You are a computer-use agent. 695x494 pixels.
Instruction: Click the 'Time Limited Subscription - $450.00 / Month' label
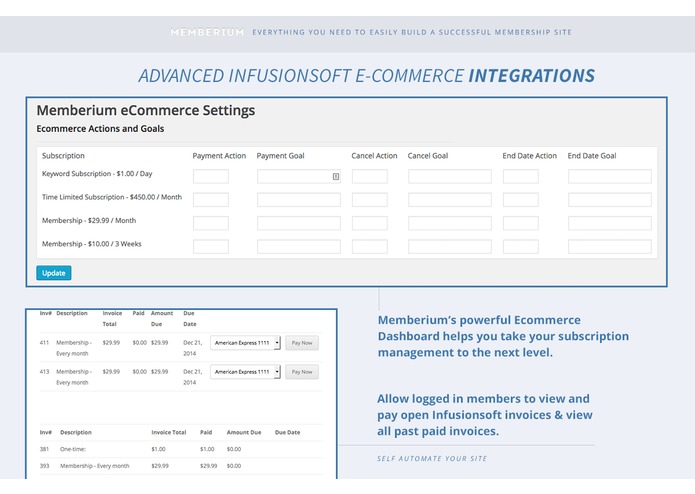click(112, 197)
